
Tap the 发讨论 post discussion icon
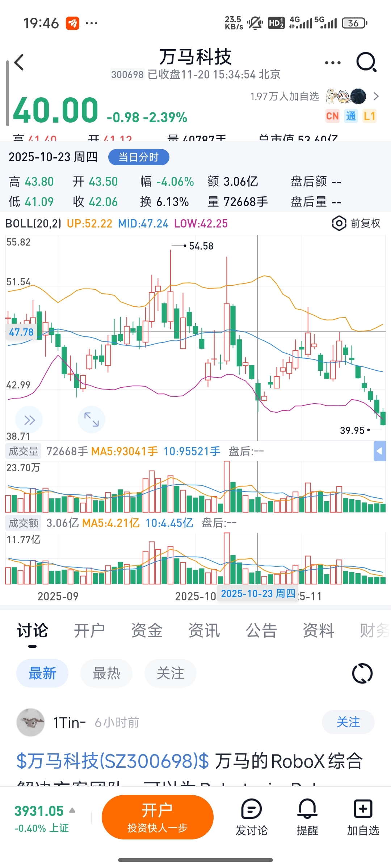[251, 817]
